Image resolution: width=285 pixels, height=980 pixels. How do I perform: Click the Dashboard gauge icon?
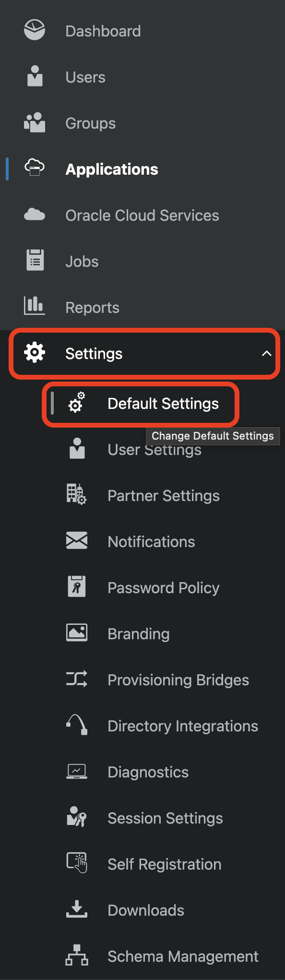click(x=35, y=30)
